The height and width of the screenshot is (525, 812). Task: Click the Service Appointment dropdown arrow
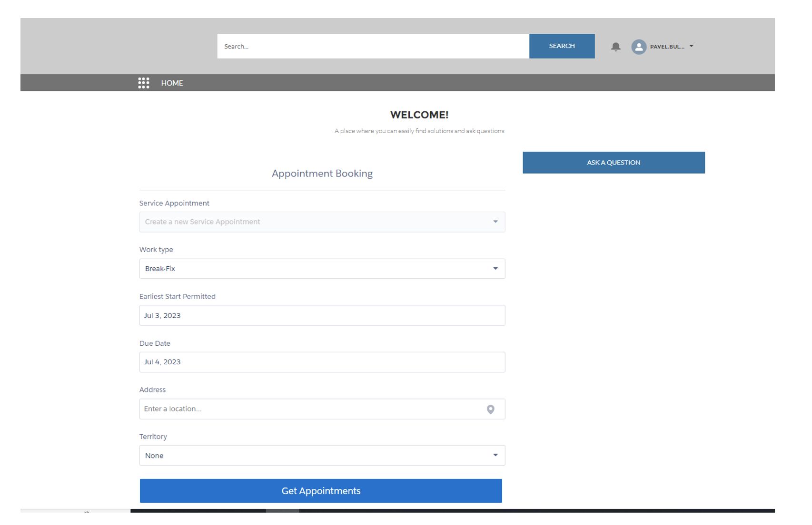coord(495,222)
